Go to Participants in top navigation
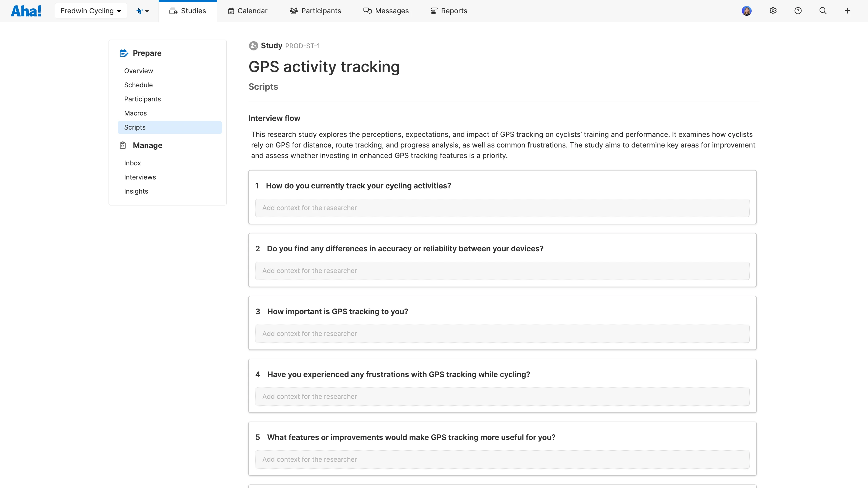The width and height of the screenshot is (868, 488). coord(315,11)
